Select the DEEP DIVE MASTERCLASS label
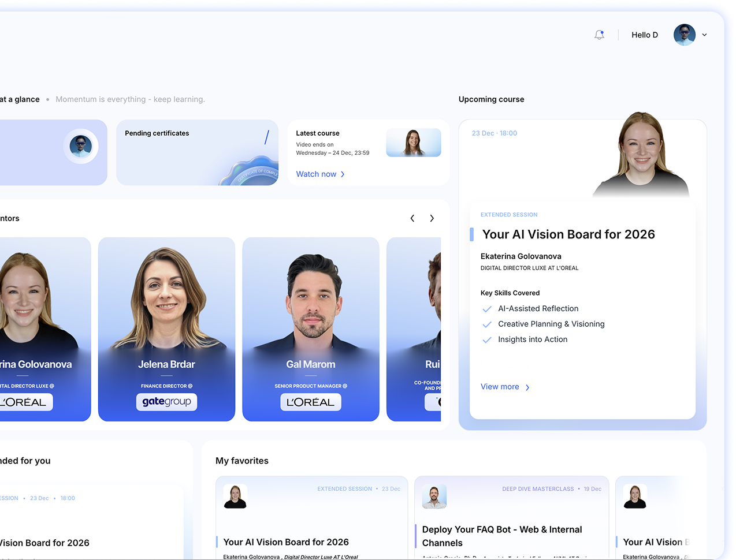The image size is (736, 560). (537, 488)
